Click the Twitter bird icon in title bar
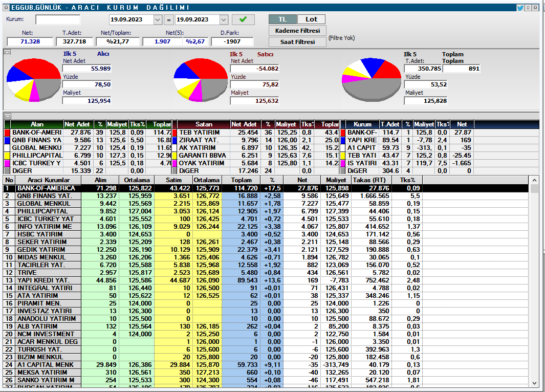545x392 pixels. click(x=520, y=8)
